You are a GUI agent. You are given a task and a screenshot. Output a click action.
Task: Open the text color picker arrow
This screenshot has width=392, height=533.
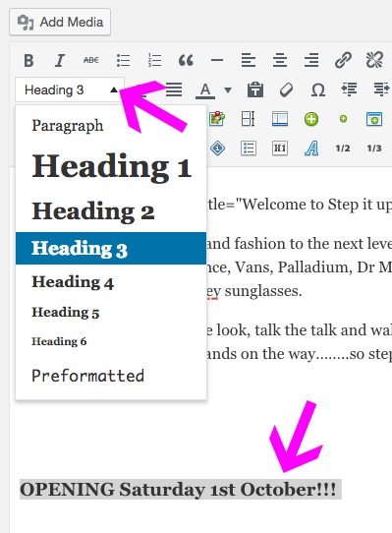pyautogui.click(x=228, y=90)
